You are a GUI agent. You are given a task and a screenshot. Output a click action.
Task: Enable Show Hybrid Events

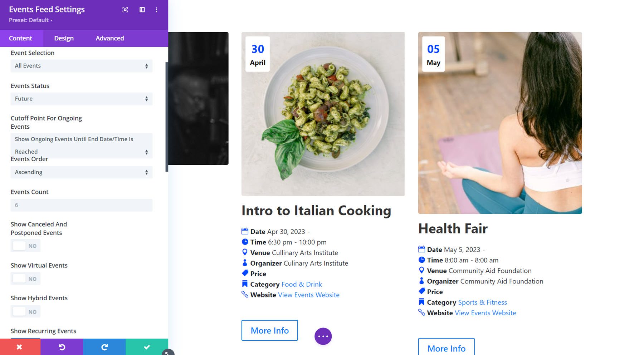[25, 311]
